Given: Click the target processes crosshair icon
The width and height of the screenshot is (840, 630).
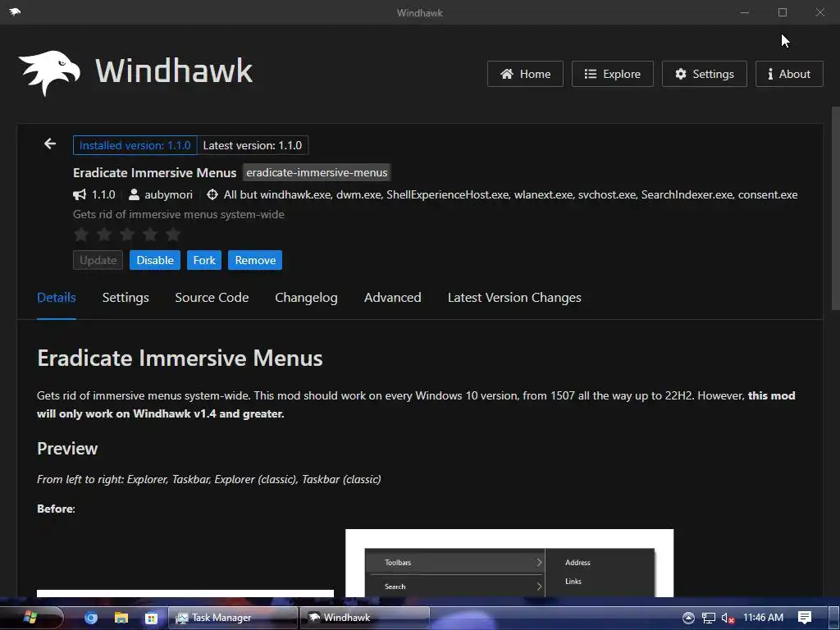Looking at the screenshot, I should 212,194.
